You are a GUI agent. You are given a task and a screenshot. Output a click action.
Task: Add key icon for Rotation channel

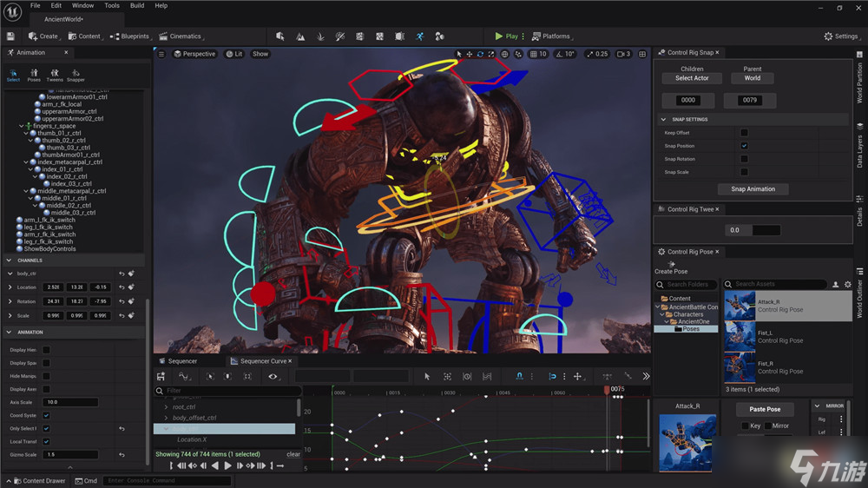tap(131, 301)
